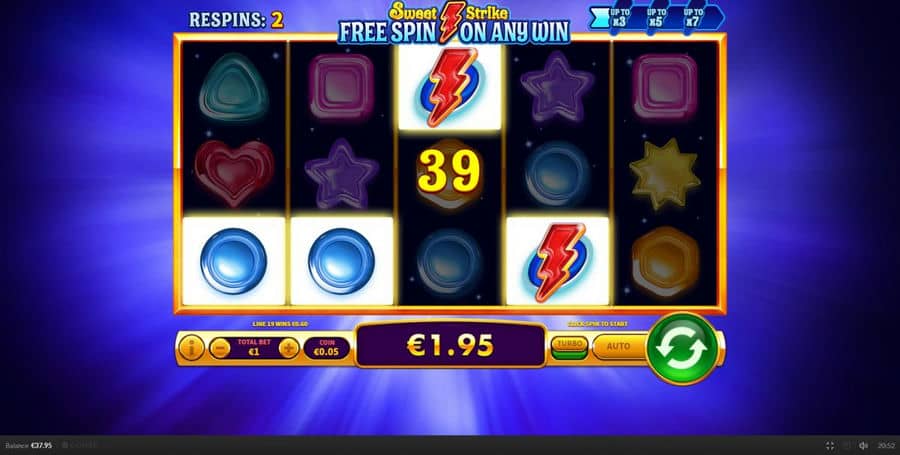Click the green spin button
The image size is (900, 455).
(682, 348)
